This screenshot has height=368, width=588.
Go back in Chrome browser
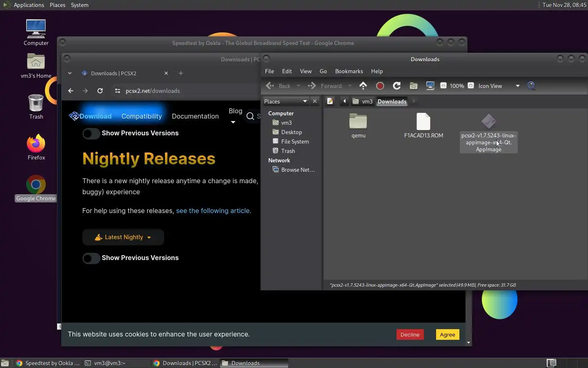(x=71, y=91)
